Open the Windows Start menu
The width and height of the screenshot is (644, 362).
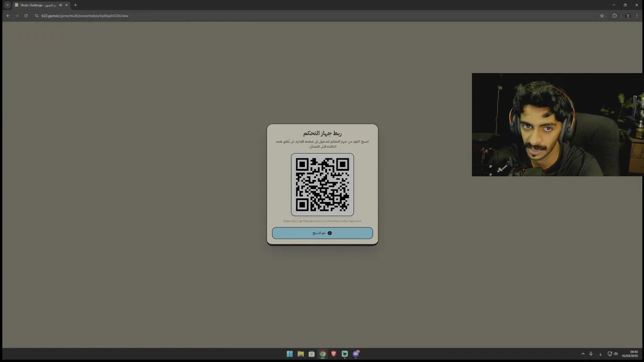pyautogui.click(x=289, y=354)
